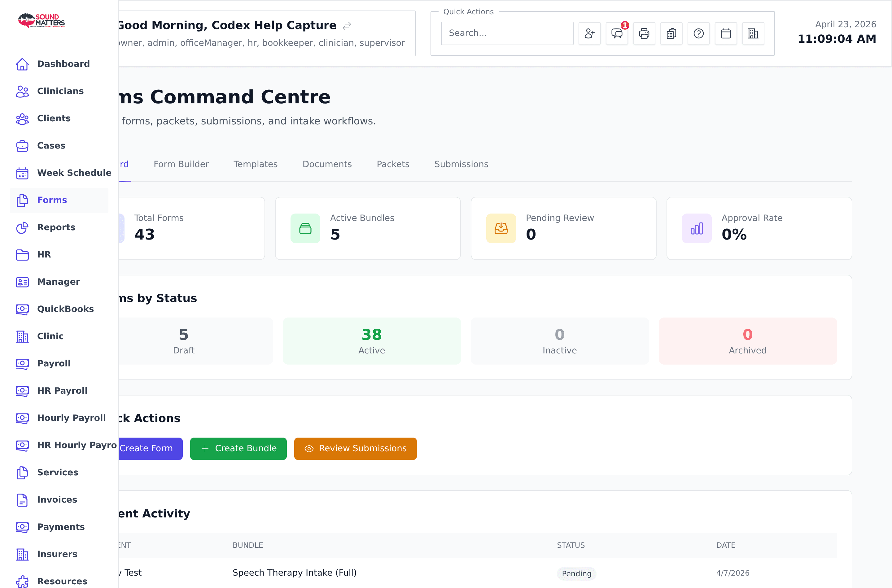The height and width of the screenshot is (588, 892).
Task: Open QuickBooks sidebar icon
Action: pyautogui.click(x=22, y=309)
